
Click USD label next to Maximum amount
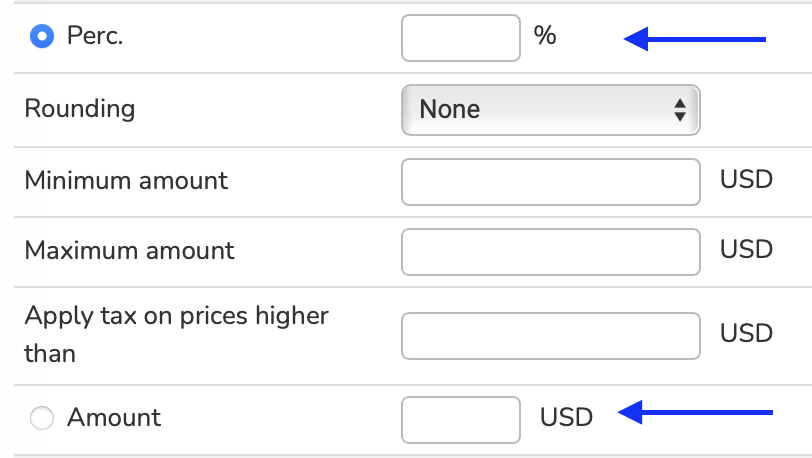coord(747,250)
